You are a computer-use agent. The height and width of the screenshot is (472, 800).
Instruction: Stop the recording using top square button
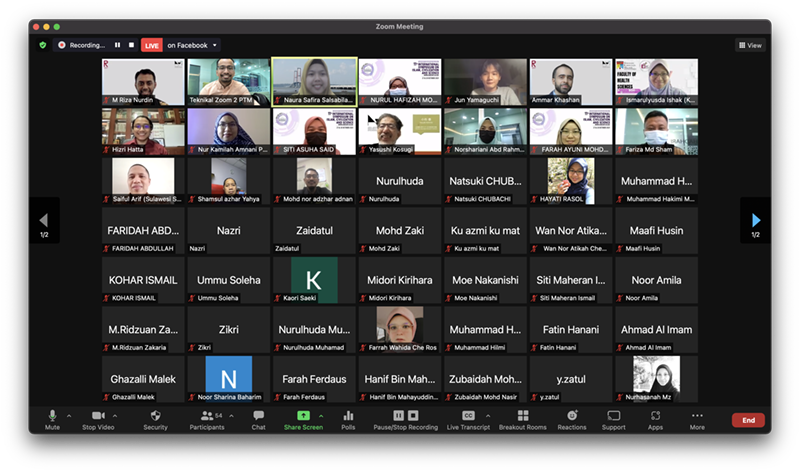[x=130, y=45]
